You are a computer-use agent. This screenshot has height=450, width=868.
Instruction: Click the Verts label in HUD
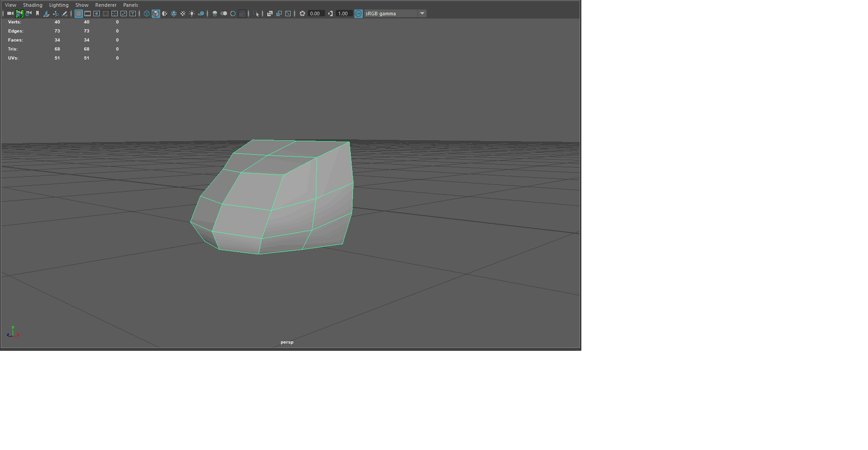click(x=14, y=22)
